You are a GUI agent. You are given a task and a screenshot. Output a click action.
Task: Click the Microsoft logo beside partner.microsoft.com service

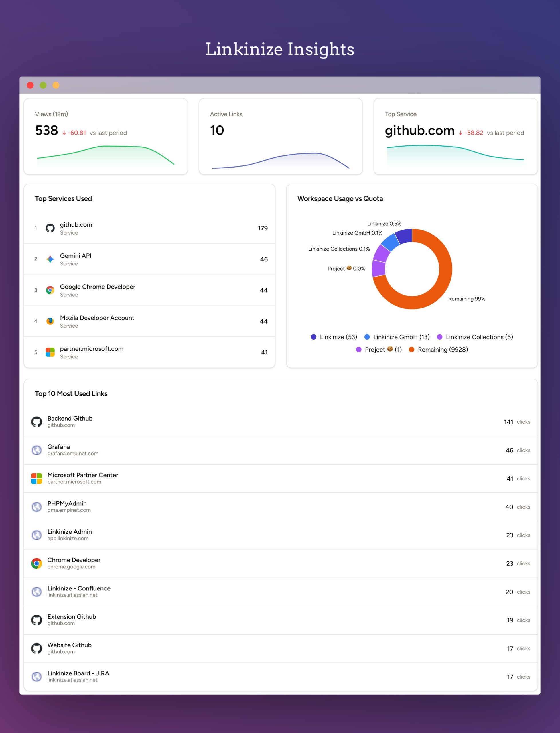[x=50, y=352]
